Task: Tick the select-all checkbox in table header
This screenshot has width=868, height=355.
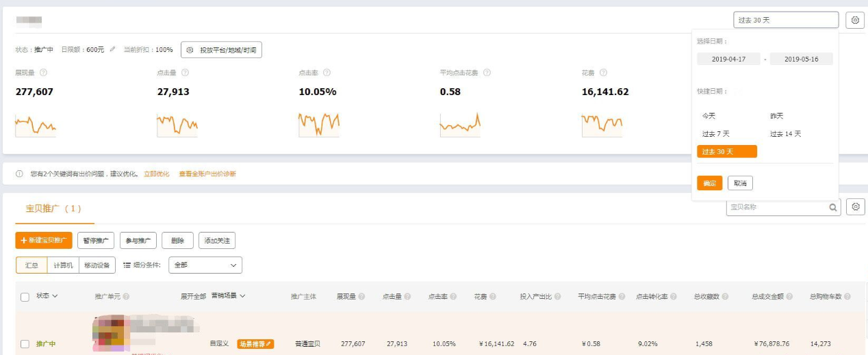Action: tap(25, 297)
